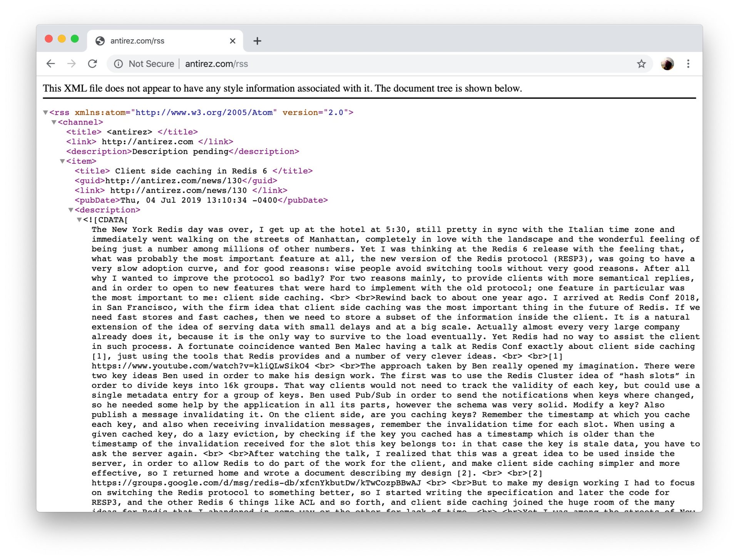Collapse the rss root element

click(45, 113)
